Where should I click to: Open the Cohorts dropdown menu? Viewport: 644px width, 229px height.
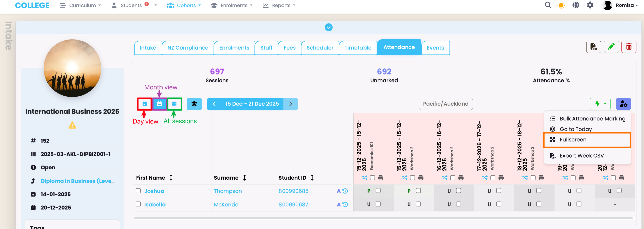coord(184,5)
